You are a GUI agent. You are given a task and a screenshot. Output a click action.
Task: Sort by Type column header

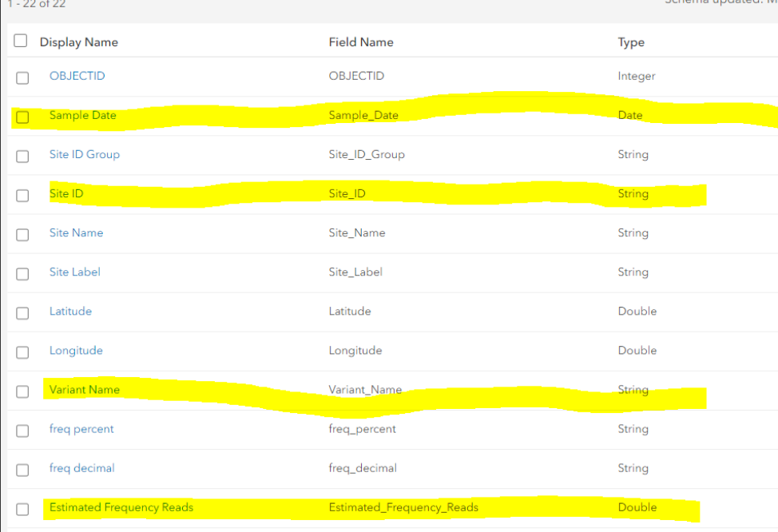click(x=630, y=42)
